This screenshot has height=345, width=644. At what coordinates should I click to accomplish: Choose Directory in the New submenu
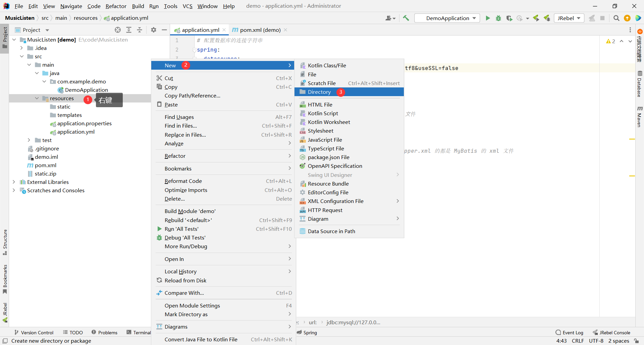click(349, 92)
